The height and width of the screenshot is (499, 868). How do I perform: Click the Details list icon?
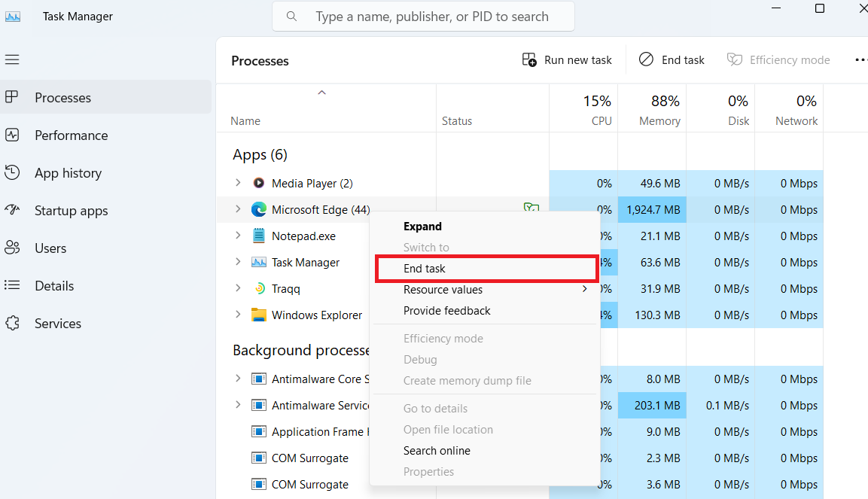[11, 285]
